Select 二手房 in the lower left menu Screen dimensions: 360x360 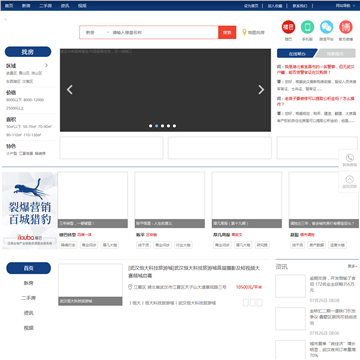(29, 298)
